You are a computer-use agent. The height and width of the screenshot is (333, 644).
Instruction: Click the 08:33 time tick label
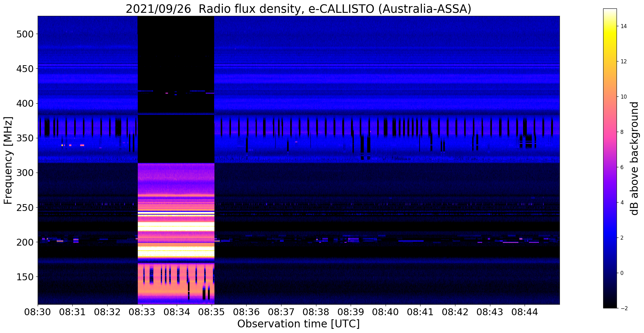(x=142, y=312)
